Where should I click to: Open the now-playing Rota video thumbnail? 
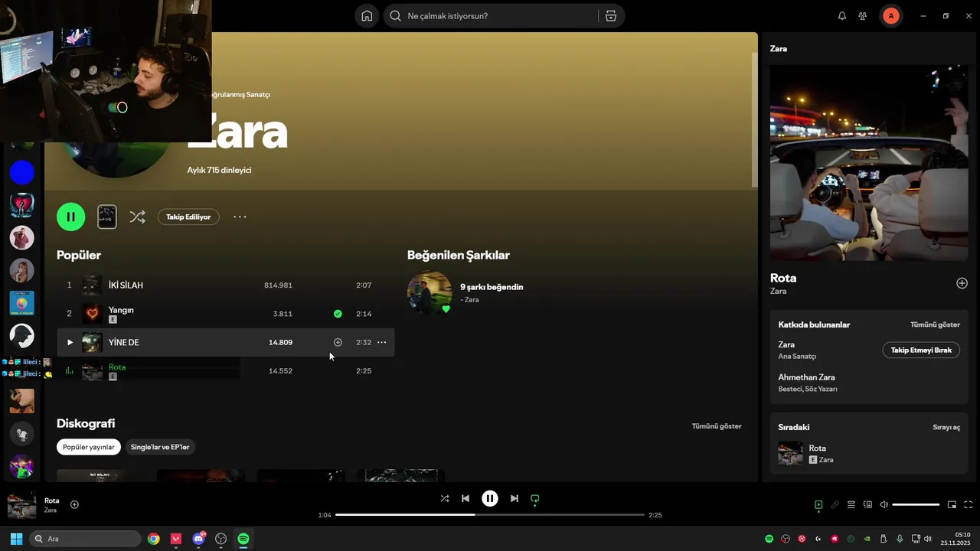869,163
